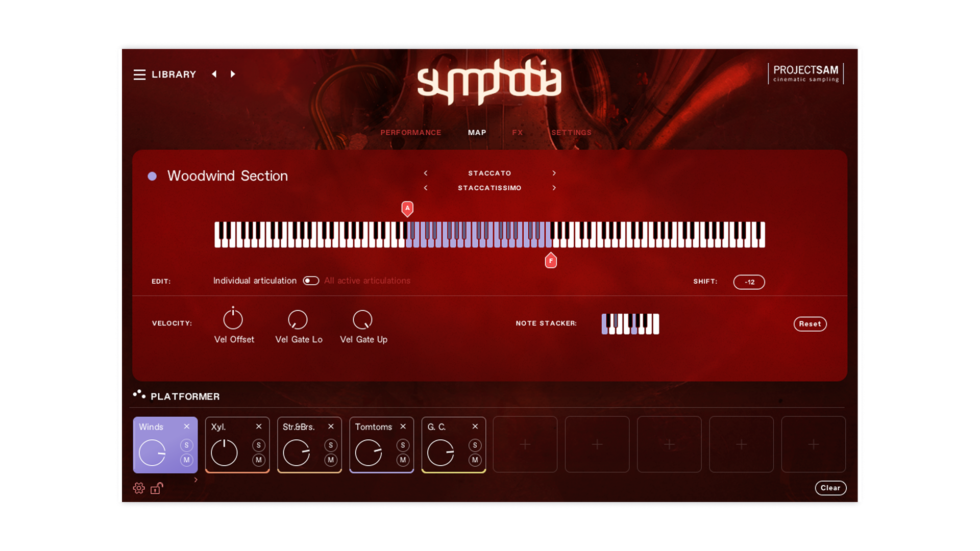Remove the Xyl. slot with its X
The image size is (980, 551).
pyautogui.click(x=259, y=427)
